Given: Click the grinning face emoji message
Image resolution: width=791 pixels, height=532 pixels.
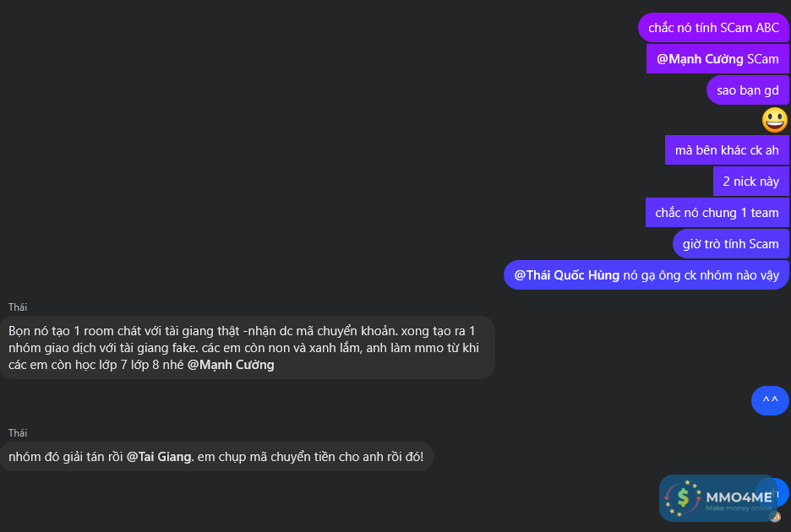Looking at the screenshot, I should click(774, 120).
